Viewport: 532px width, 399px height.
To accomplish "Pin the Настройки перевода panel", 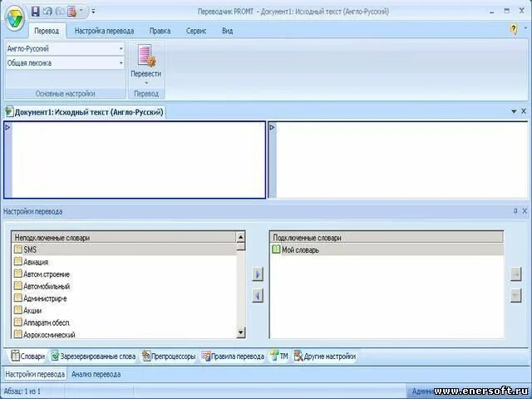I will (x=515, y=211).
